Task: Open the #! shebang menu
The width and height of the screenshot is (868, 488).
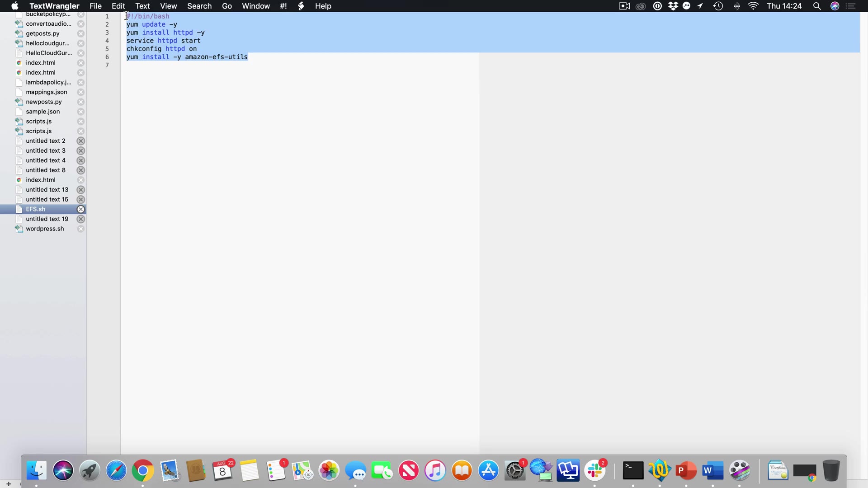Action: [x=283, y=6]
